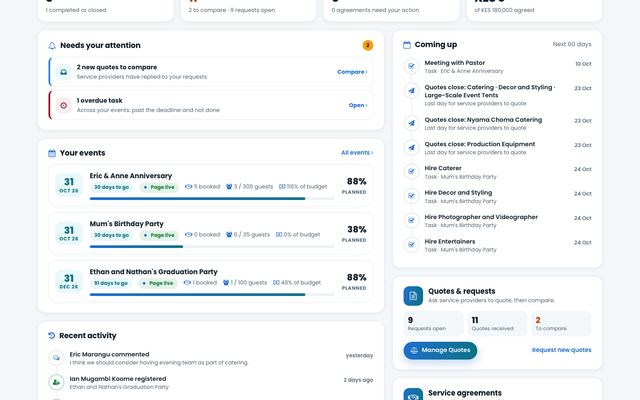
Task: Click the calendar icon next to Your events
Action: (52, 153)
